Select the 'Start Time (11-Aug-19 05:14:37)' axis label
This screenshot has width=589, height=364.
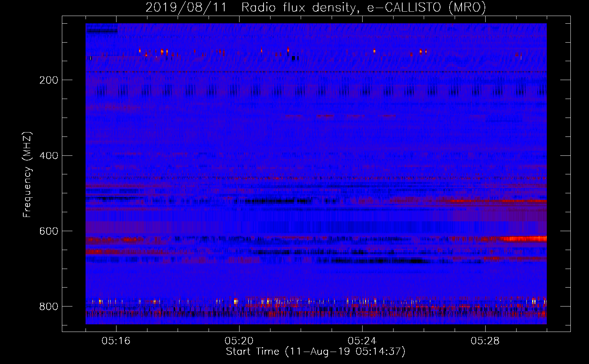pos(316,352)
